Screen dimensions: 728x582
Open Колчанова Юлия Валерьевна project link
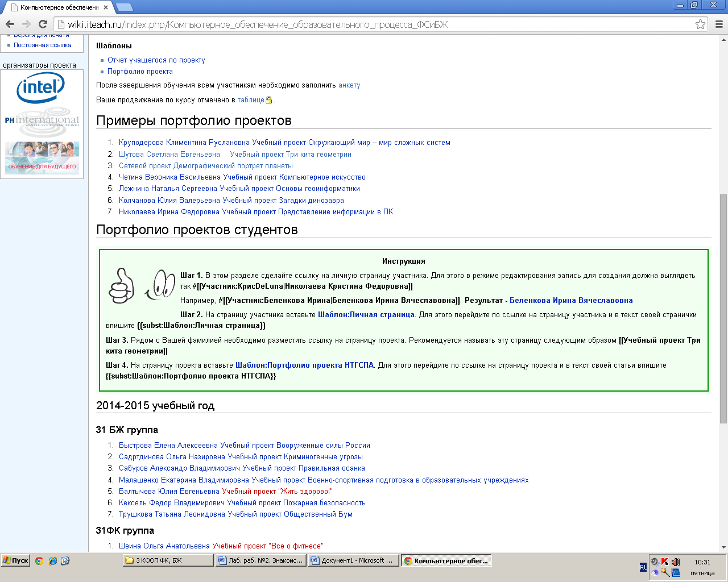pos(231,200)
